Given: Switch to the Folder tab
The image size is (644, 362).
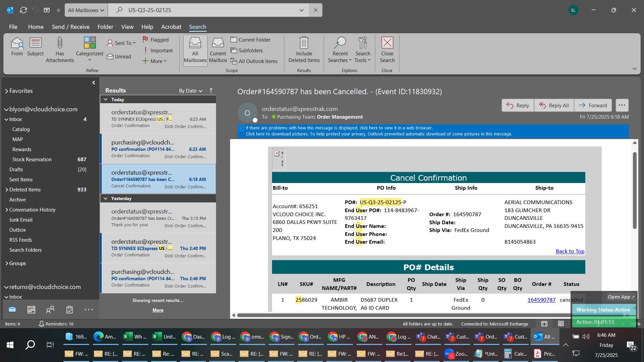Looking at the screenshot, I should pyautogui.click(x=105, y=27).
